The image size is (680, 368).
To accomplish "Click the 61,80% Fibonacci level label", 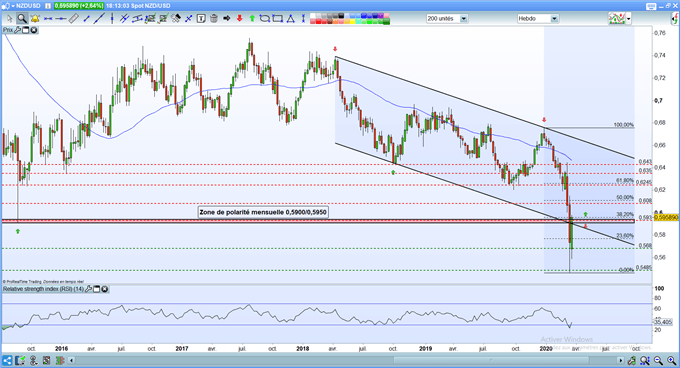I will [625, 180].
